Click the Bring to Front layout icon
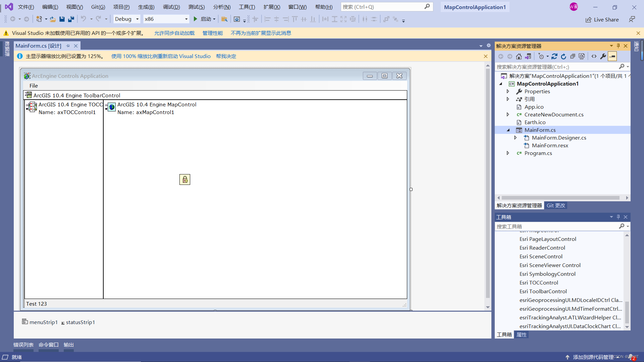Viewport: 644px width, 362px height. tap(386, 19)
